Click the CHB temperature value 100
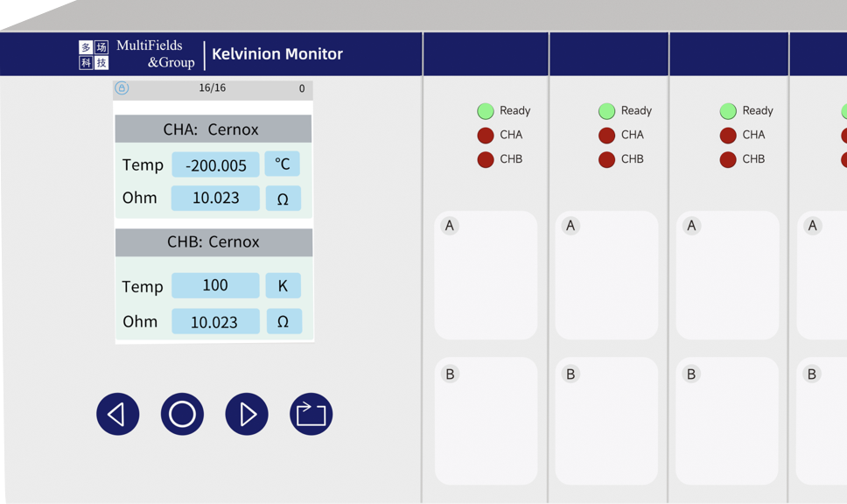The height and width of the screenshot is (504, 847). click(x=215, y=285)
